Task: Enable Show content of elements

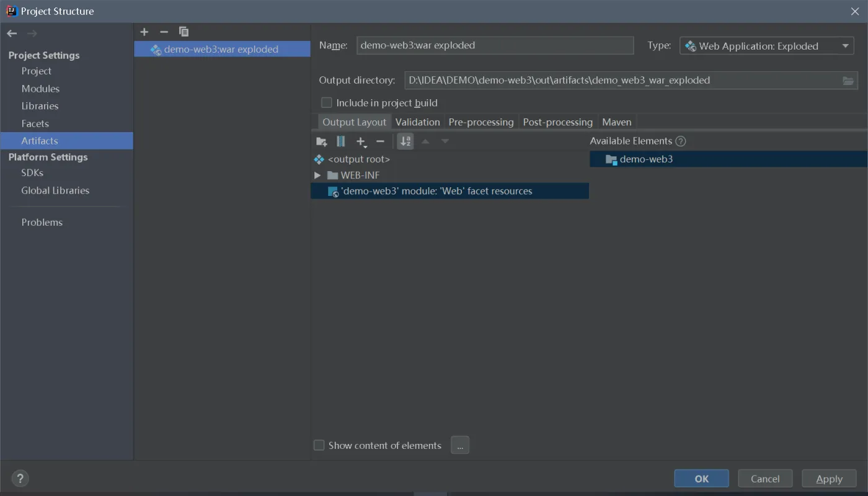Action: 319,445
